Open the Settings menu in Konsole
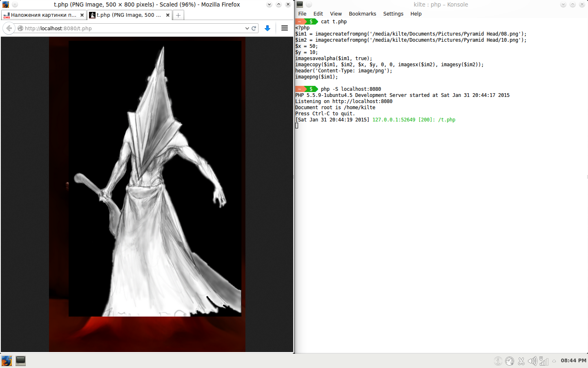 (393, 13)
